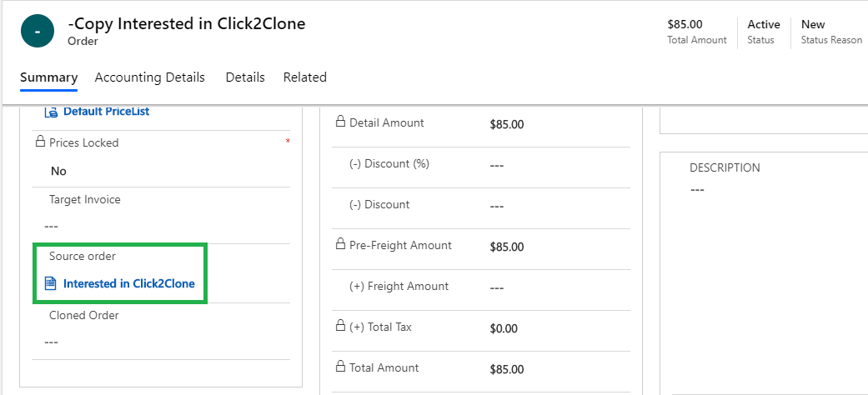Click the (-) Discount (%) field value
The width and height of the screenshot is (868, 395).
(497, 165)
